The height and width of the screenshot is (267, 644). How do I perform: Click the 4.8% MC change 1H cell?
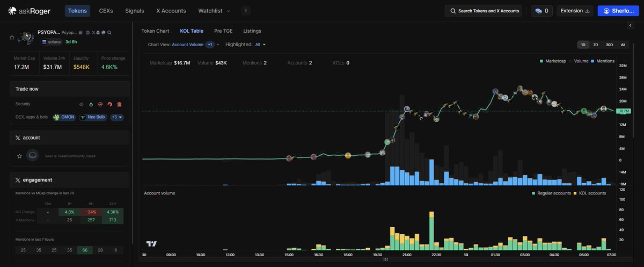point(69,212)
